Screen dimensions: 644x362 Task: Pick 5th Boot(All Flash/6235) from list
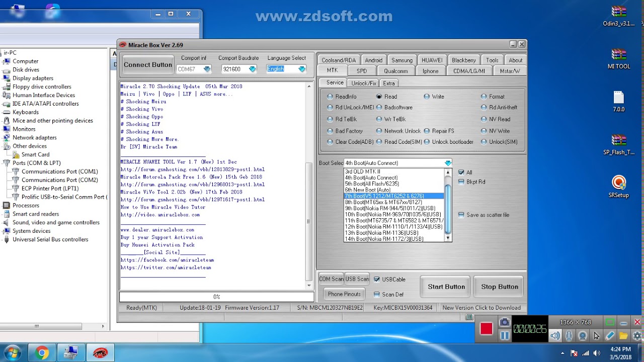(x=393, y=184)
